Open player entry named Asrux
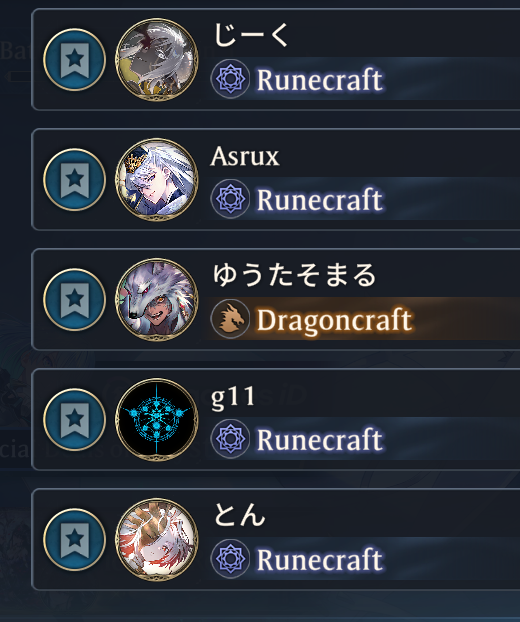This screenshot has width=520, height=622. tap(276, 179)
